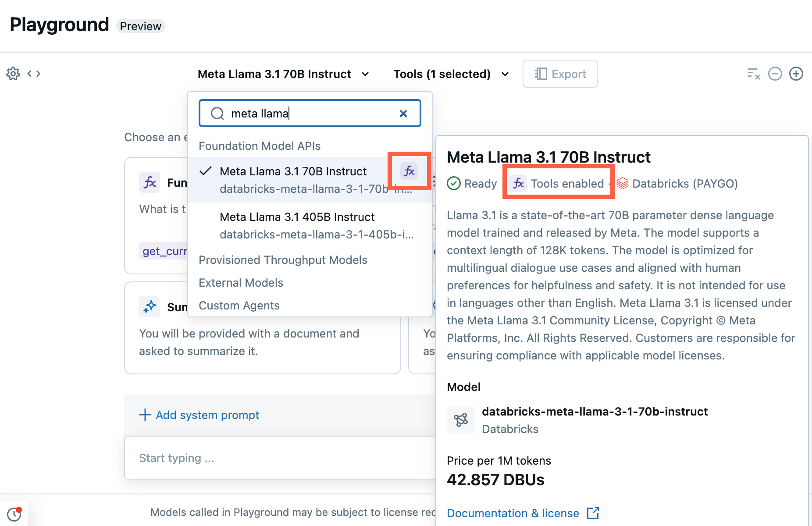Open the settings gear icon

tap(13, 74)
